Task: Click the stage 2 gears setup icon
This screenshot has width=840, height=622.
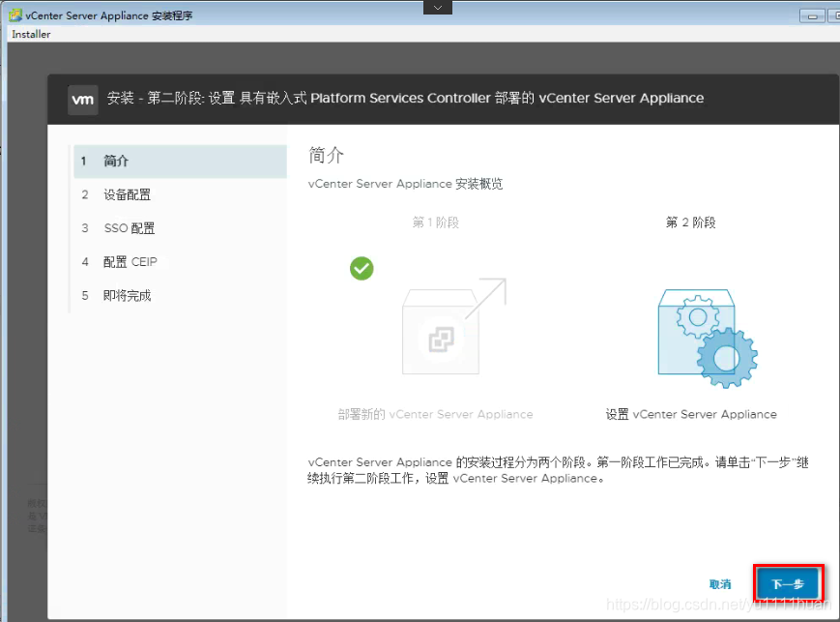Action: point(708,339)
